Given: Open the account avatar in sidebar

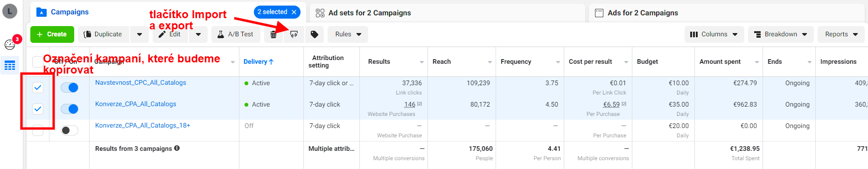Looking at the screenshot, I should [x=10, y=11].
